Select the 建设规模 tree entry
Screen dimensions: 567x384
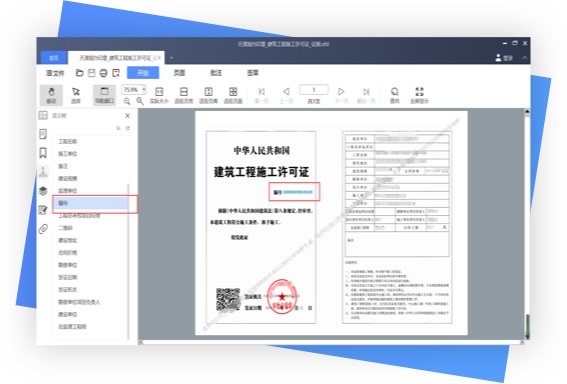pos(68,178)
